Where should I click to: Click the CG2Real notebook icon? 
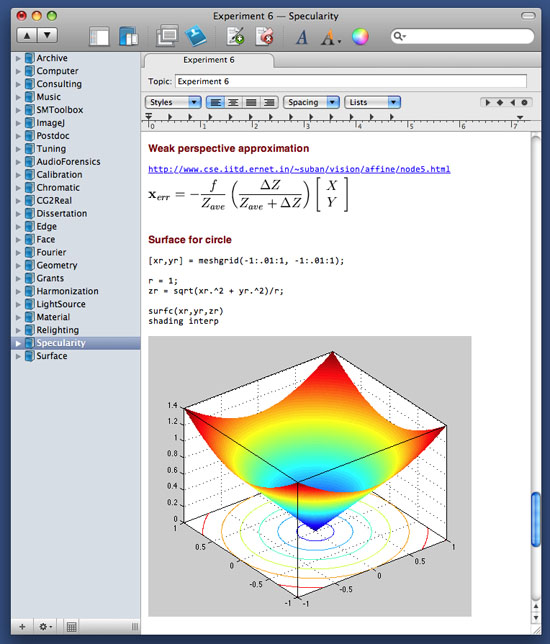tap(30, 200)
